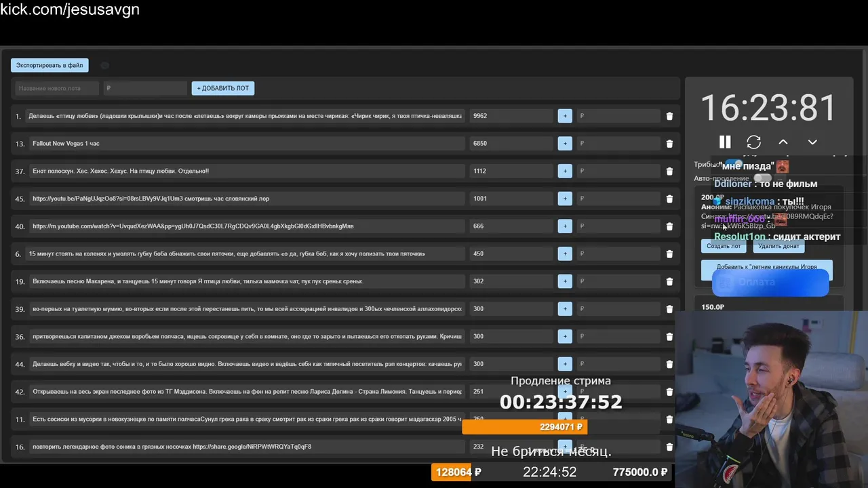
Task: Click the 1112 amount field
Action: tap(511, 171)
